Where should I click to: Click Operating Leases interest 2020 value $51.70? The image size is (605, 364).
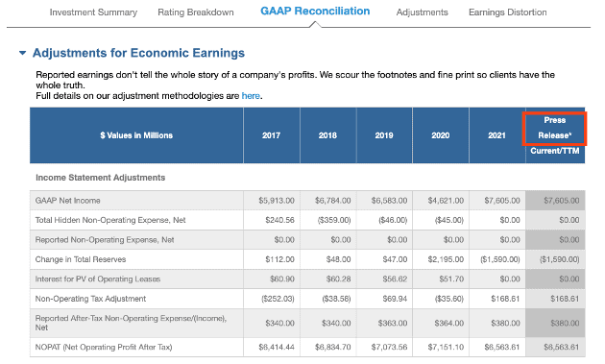[451, 279]
